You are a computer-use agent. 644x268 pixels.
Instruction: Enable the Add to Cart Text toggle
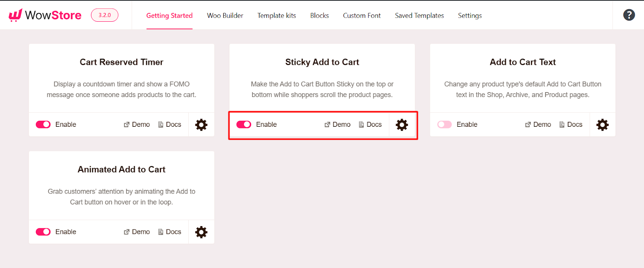pos(444,124)
